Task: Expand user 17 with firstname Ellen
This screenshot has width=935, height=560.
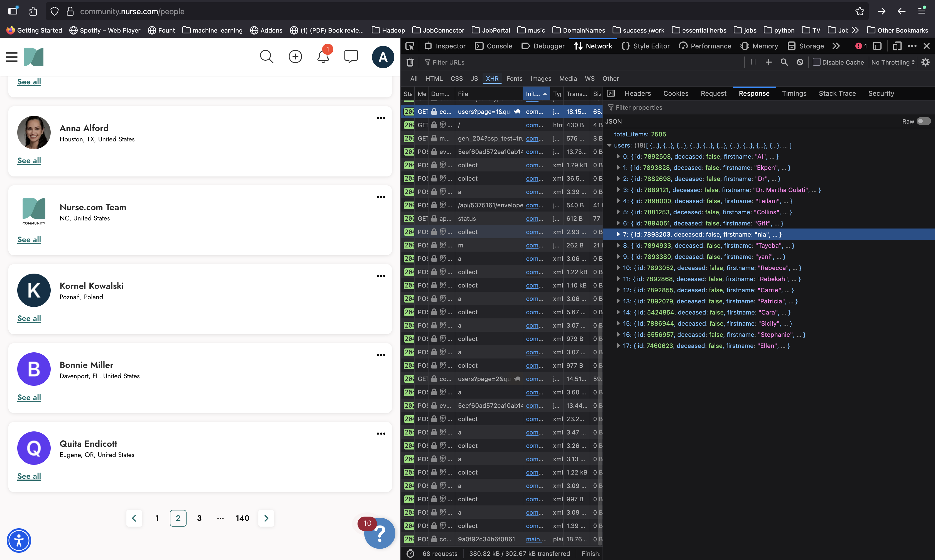Action: (x=618, y=346)
